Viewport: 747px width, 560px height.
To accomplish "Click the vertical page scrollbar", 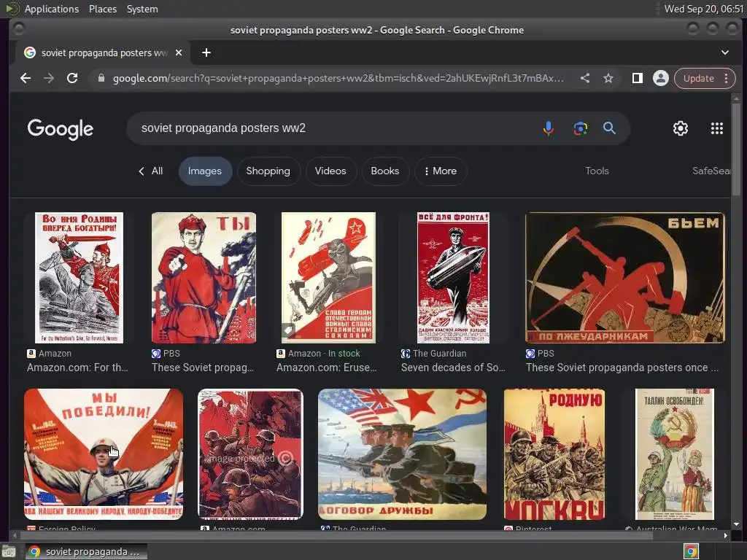I will (x=737, y=149).
